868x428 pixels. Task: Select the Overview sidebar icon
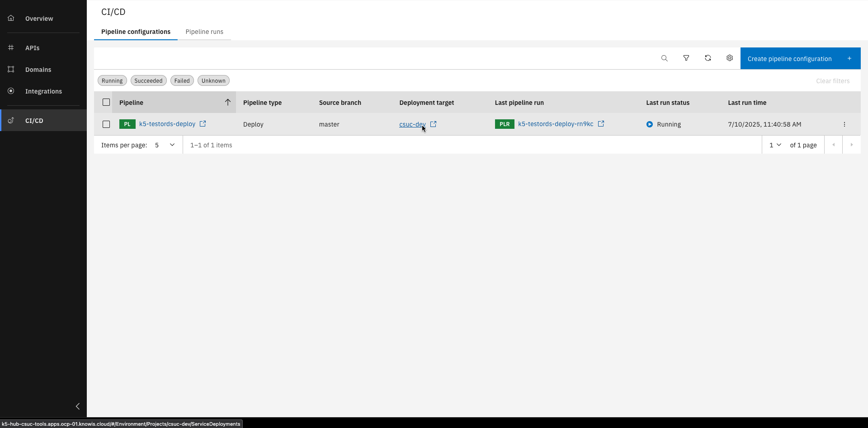tap(11, 18)
